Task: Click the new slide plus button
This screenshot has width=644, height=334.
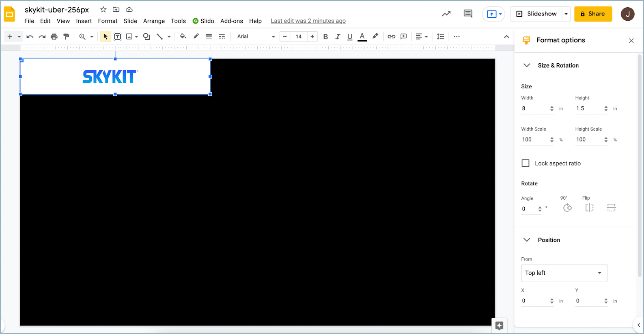Action: (10, 37)
